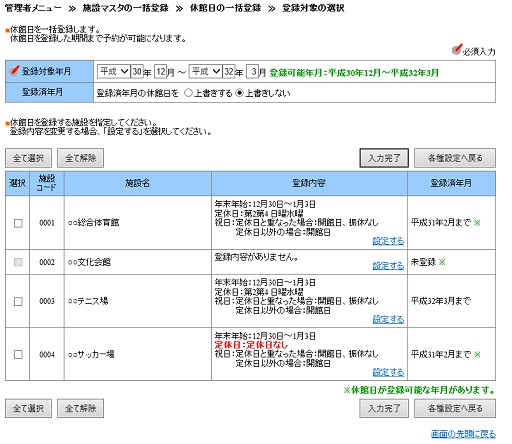512x444 pixels.
Task: Click 施設マスタの一括登録 in the breadcrumb
Action: tap(126, 8)
